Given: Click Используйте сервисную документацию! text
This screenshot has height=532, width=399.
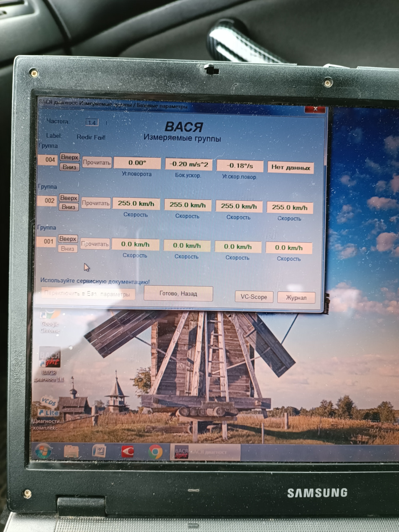Looking at the screenshot, I should (95, 281).
